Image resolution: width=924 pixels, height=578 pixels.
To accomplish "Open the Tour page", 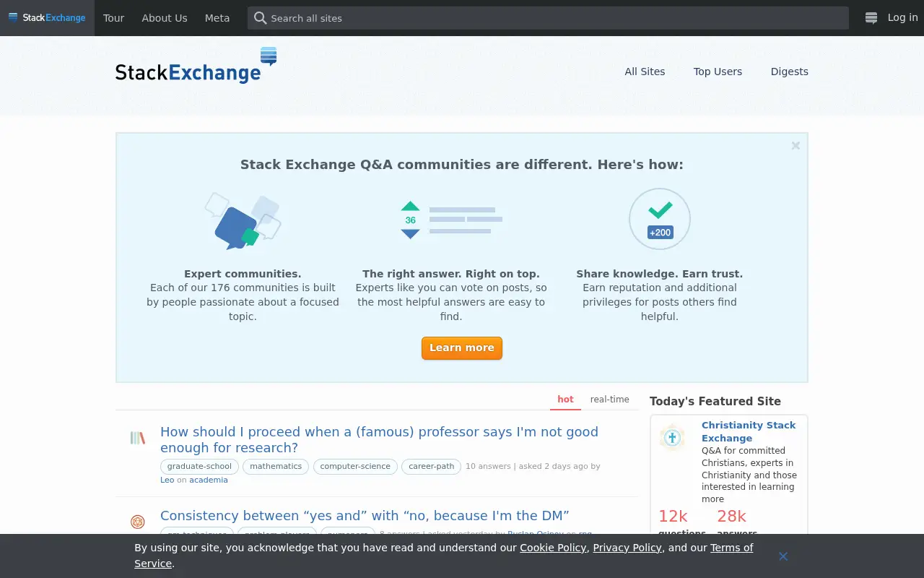I will (x=113, y=18).
